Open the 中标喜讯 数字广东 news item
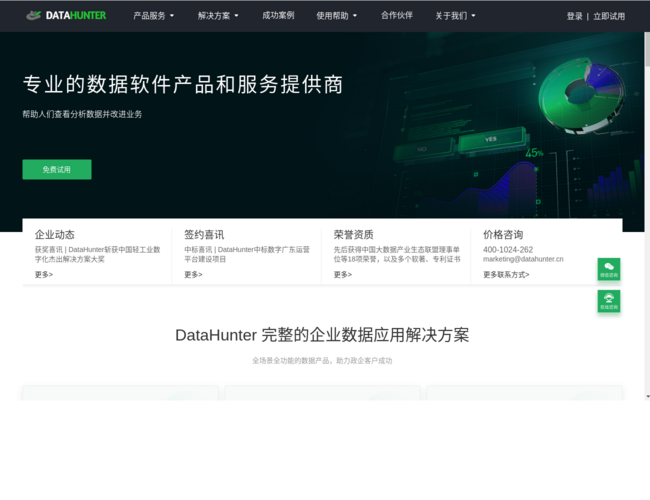650x500 pixels. (247, 254)
